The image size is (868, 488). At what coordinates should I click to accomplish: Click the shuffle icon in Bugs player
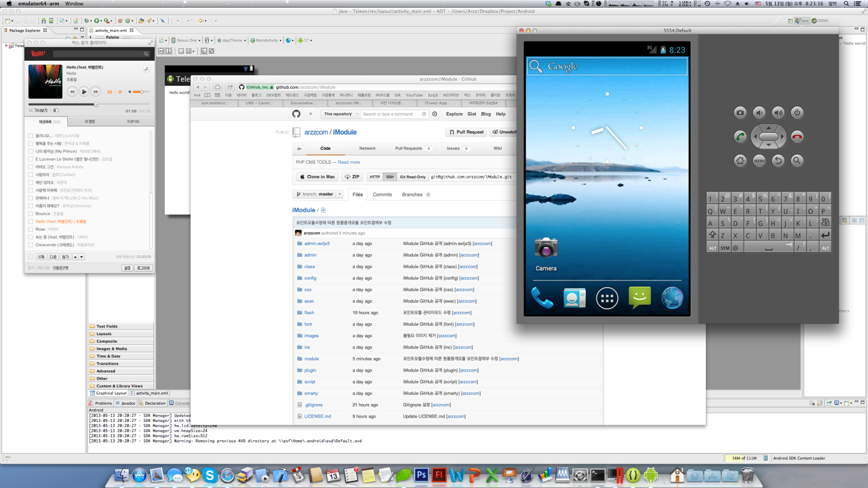tap(120, 92)
